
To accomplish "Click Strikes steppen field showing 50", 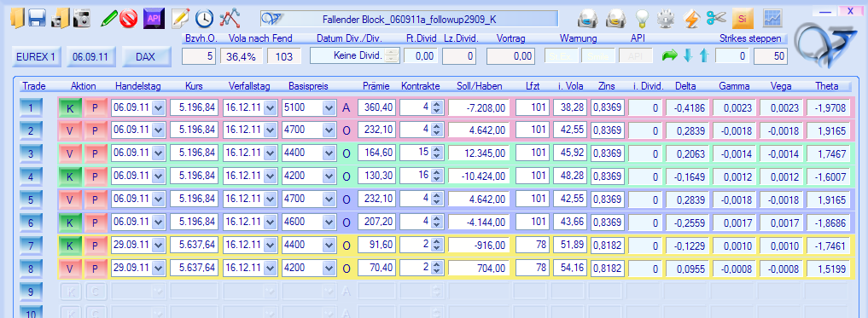I will 770,56.
